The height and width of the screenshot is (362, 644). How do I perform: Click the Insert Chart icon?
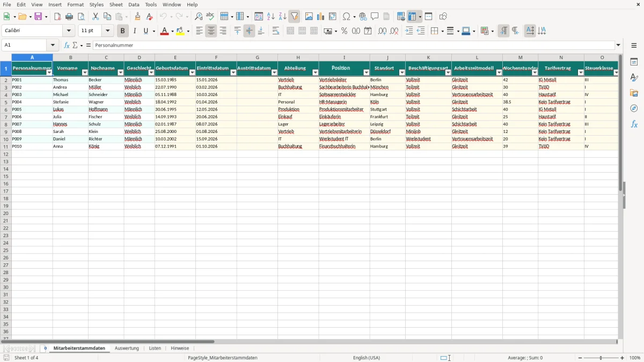point(321,17)
